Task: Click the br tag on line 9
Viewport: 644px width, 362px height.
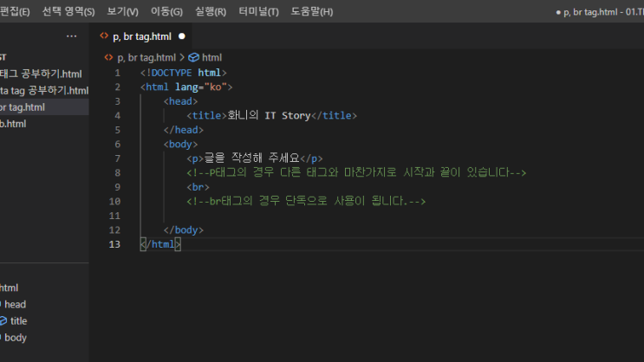Action: [198, 187]
